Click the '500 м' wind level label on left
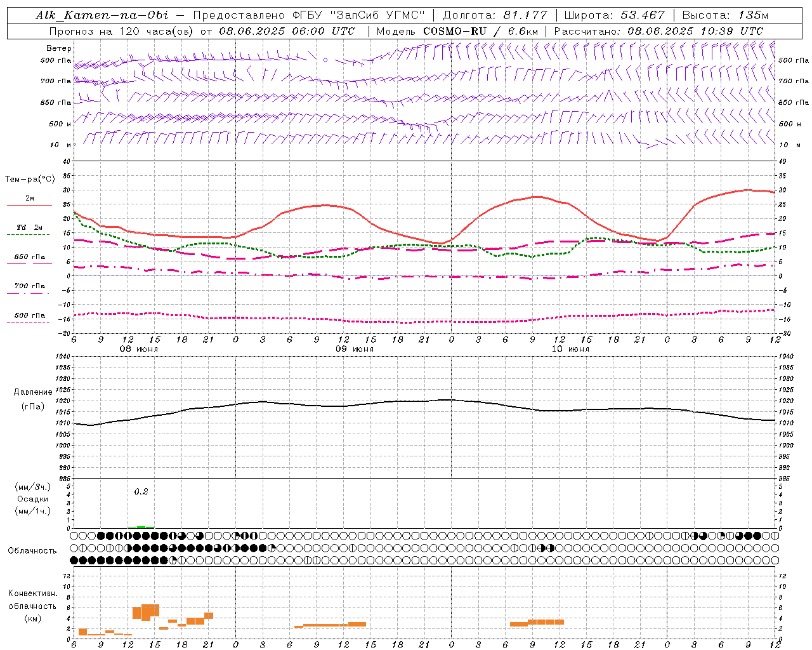The image size is (812, 650). (61, 124)
